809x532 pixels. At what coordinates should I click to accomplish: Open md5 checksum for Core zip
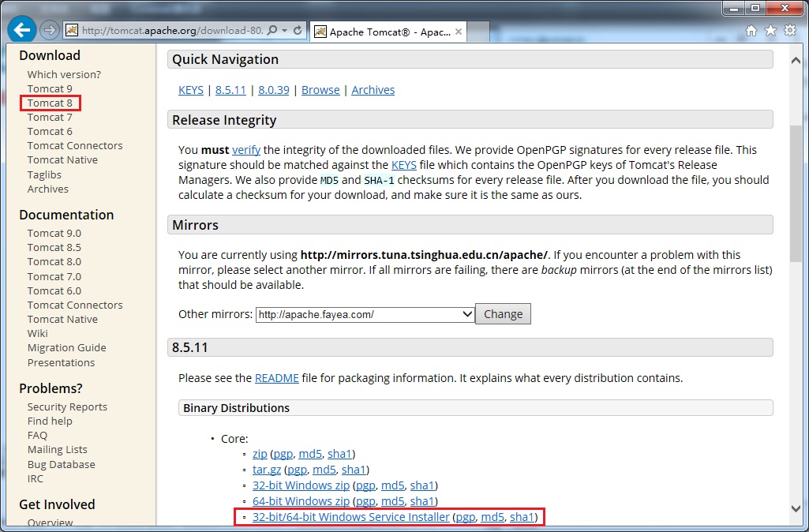310,454
